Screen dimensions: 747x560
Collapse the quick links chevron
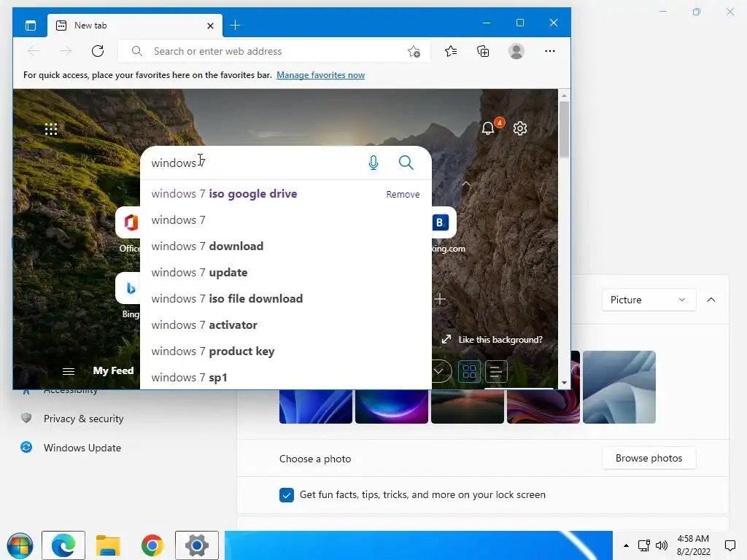click(x=466, y=184)
